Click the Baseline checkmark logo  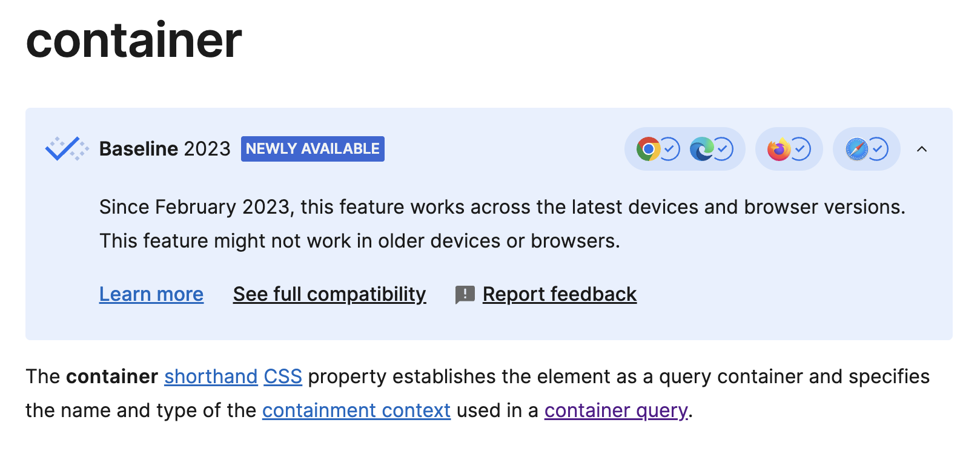(65, 148)
